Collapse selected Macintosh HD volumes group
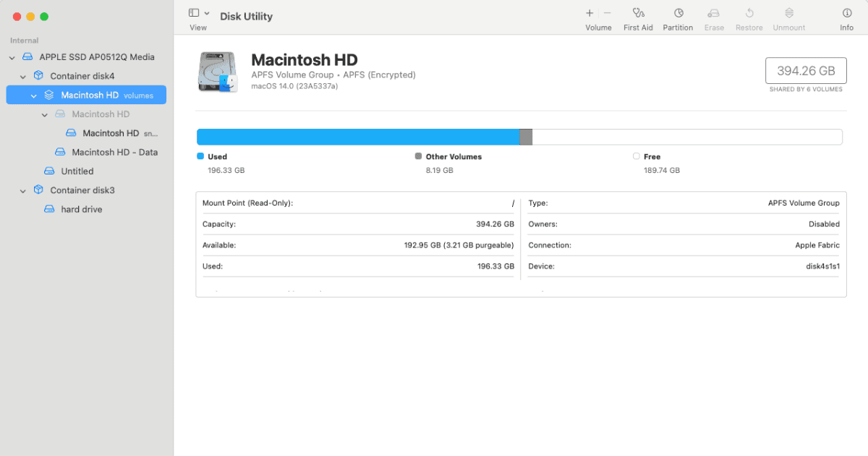 click(x=34, y=95)
